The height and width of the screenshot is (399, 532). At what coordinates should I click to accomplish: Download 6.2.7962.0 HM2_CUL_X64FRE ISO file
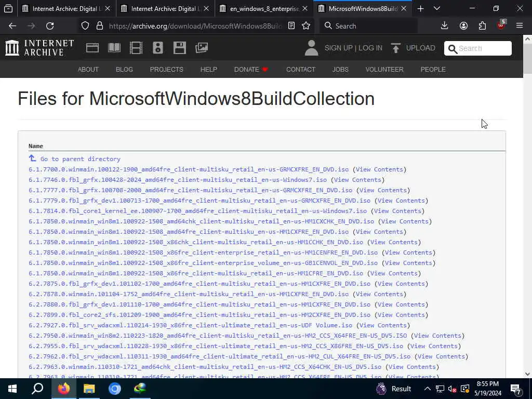220,356
